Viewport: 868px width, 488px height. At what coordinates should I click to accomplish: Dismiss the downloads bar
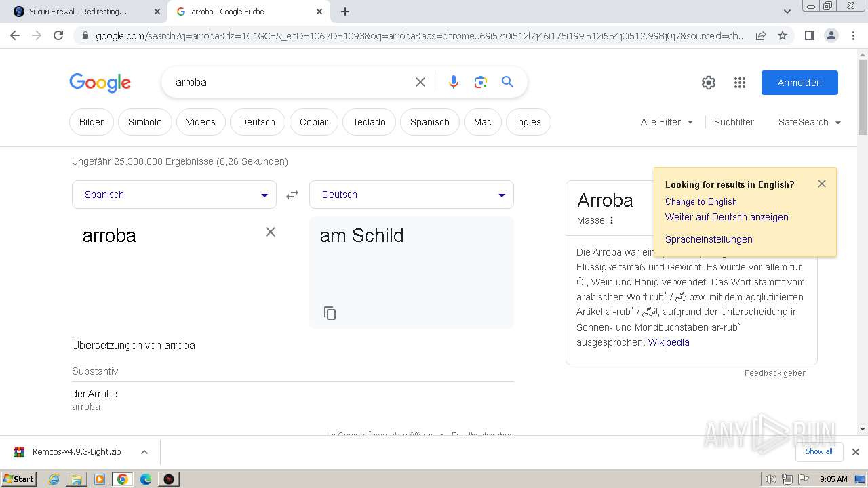click(856, 452)
